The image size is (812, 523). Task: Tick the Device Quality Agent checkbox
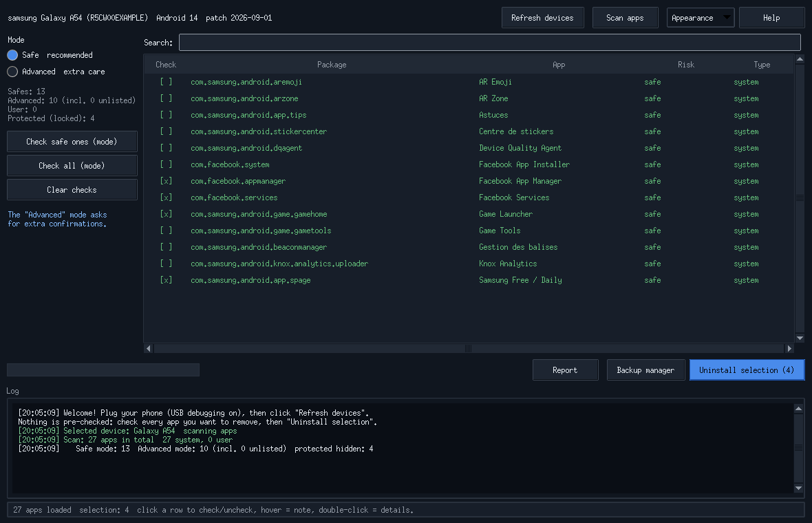tap(166, 148)
